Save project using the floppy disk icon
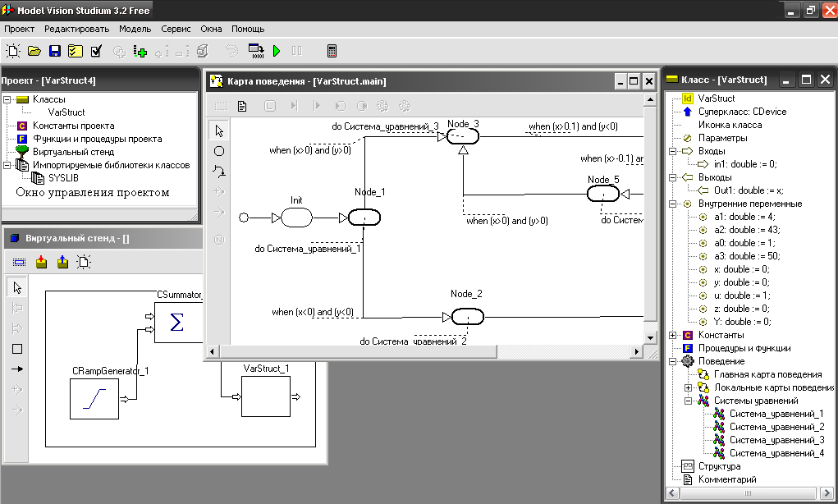The image size is (838, 504). [x=54, y=52]
